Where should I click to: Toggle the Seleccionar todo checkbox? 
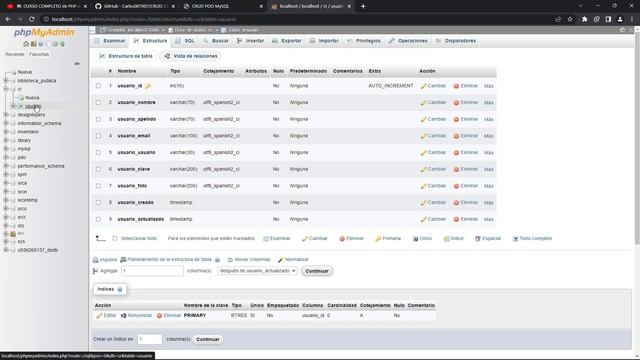click(x=115, y=238)
